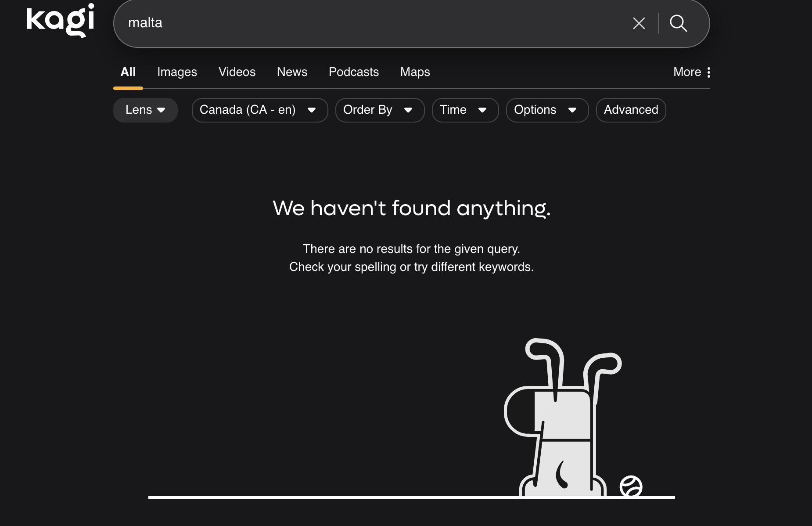This screenshot has height=526, width=812.
Task: Click the Kagi logo
Action: coord(61,20)
